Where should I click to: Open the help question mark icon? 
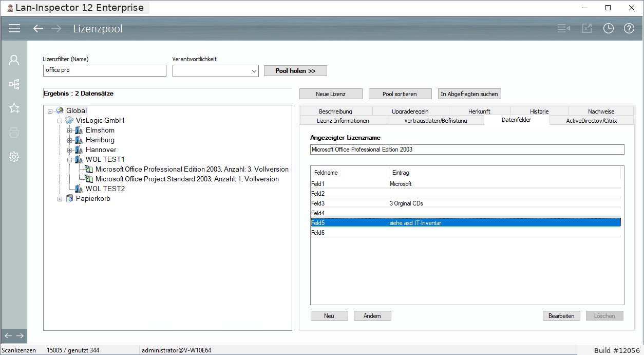(x=629, y=29)
